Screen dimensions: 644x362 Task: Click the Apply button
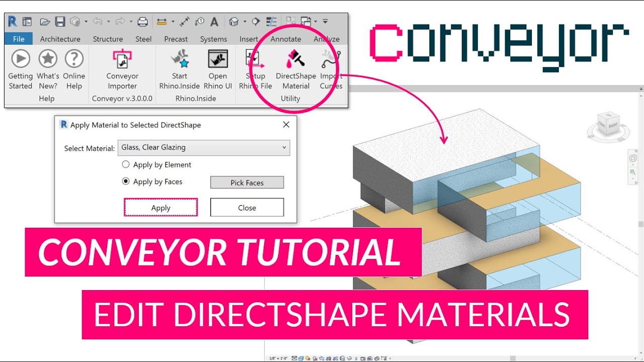coord(161,208)
